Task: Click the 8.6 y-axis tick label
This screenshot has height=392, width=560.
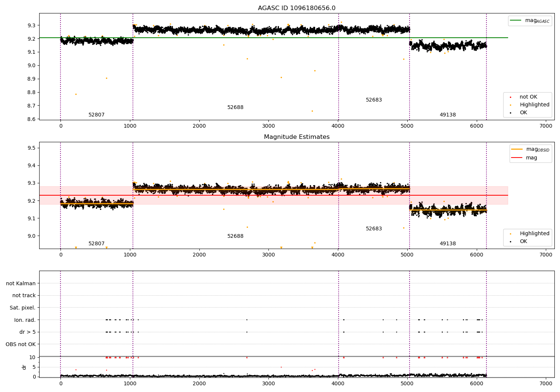Action: coord(31,119)
